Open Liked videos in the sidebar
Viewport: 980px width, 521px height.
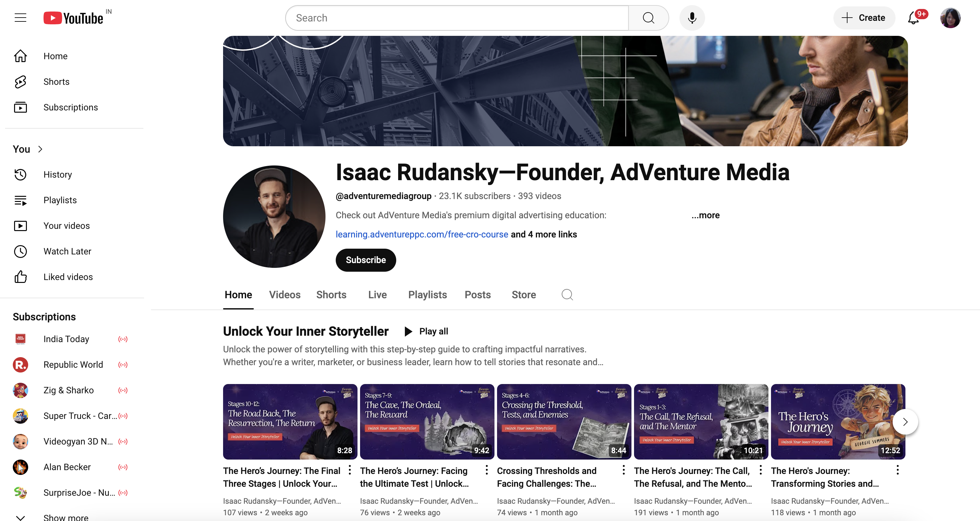tap(68, 277)
